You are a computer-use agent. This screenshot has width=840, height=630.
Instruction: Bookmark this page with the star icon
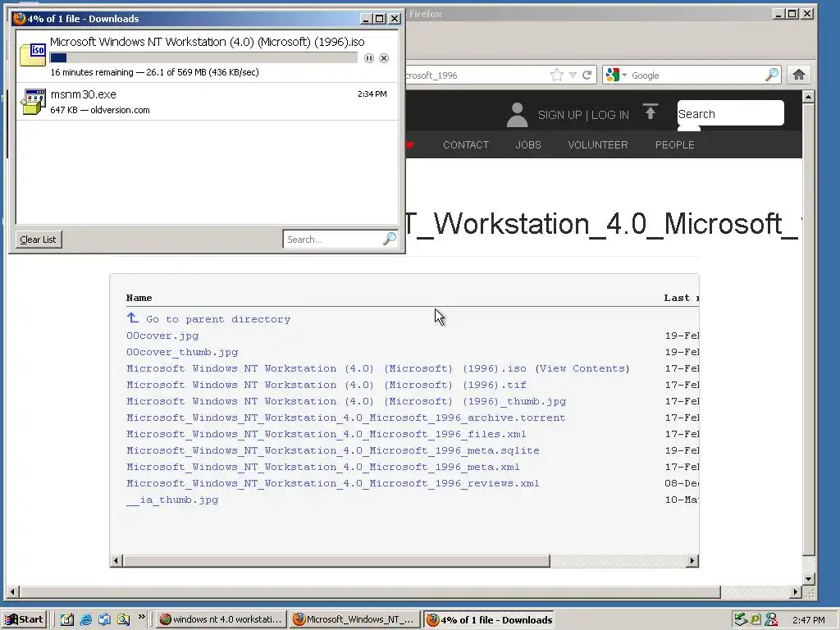tap(557, 75)
